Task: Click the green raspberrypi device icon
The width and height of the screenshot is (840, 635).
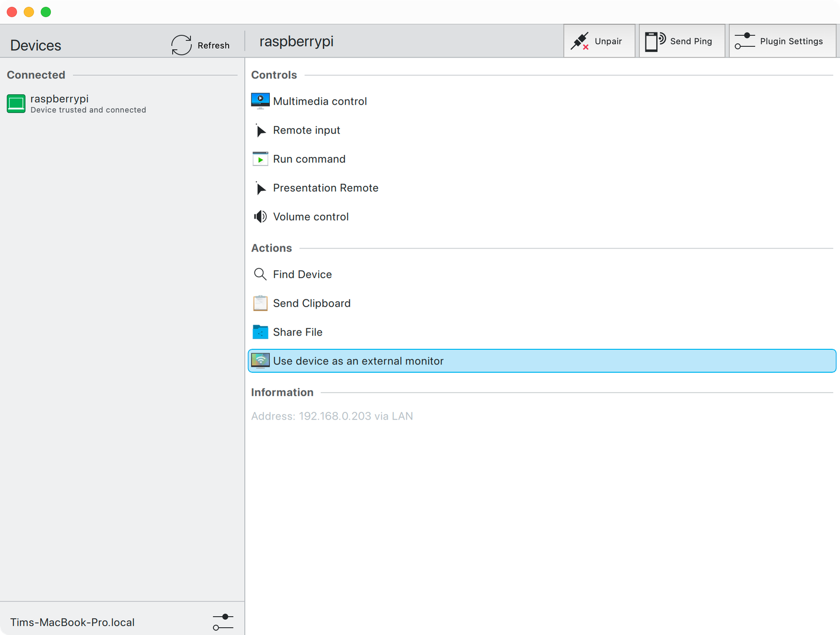Action: [16, 103]
